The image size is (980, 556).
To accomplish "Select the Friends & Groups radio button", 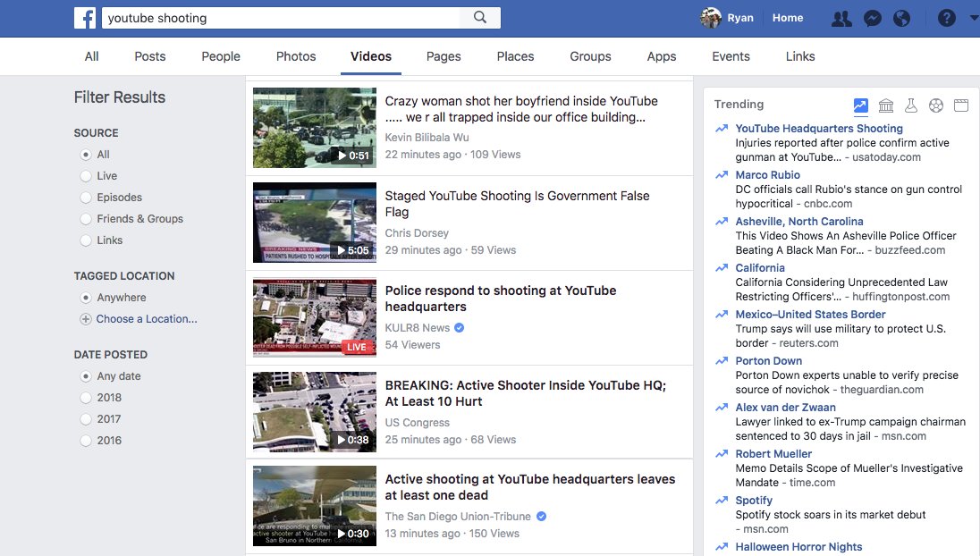I will click(x=86, y=219).
